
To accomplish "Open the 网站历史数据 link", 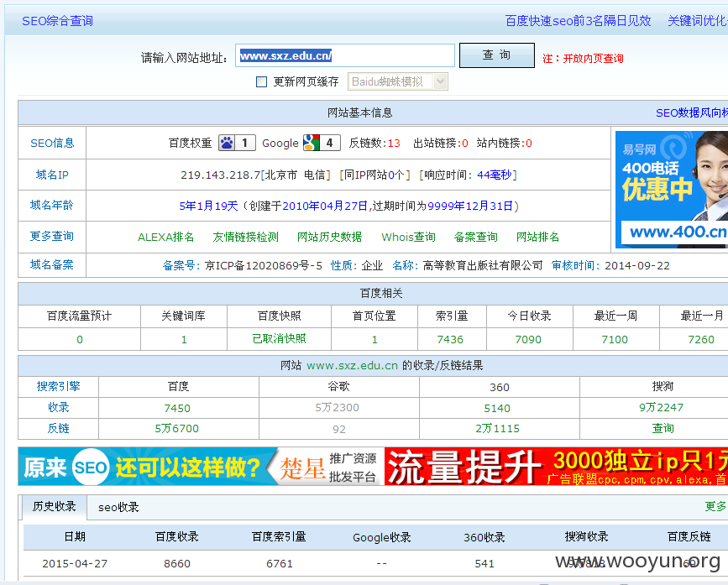I will [x=330, y=237].
